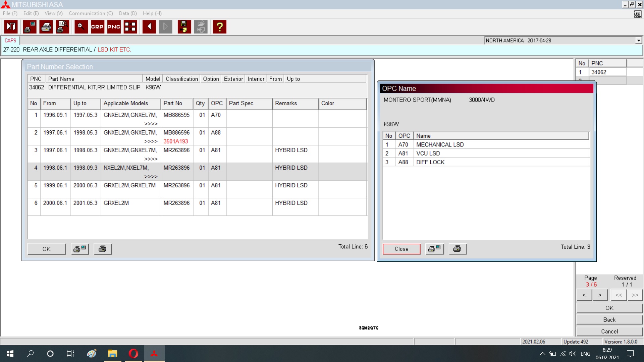The image size is (644, 362).
Task: Click the four-squares illustration list icon
Action: 130,27
